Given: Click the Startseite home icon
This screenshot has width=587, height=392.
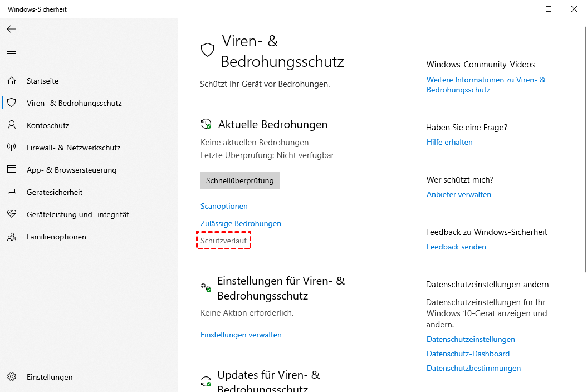Looking at the screenshot, I should click(x=12, y=81).
